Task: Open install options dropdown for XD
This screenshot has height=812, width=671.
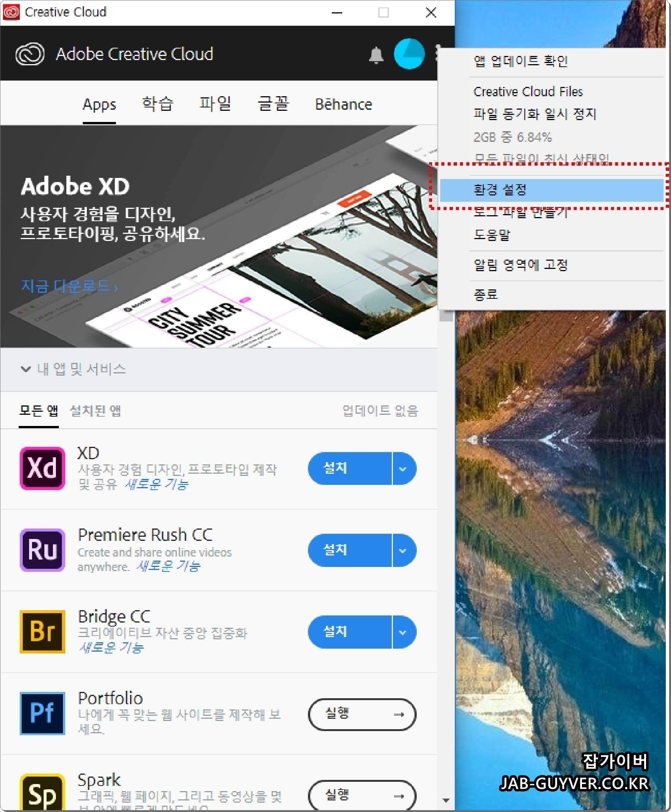Action: pos(404,468)
